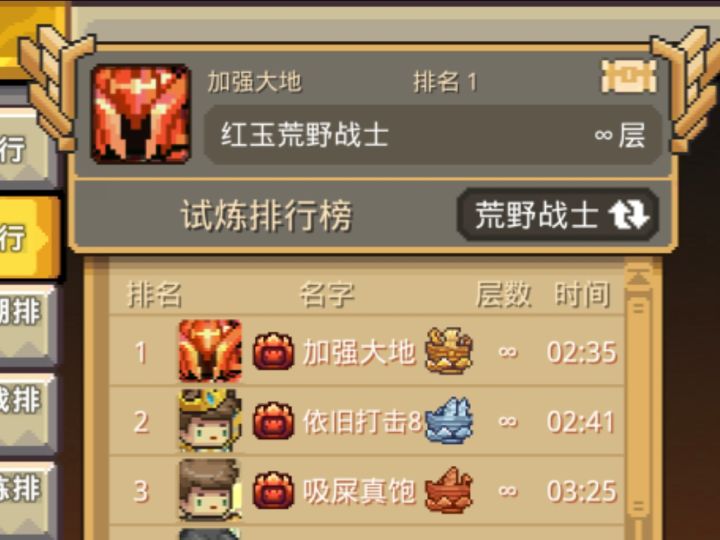720x540 pixels.
Task: Switch to the topmost gray ranking tab on the left
Action: pos(25,147)
